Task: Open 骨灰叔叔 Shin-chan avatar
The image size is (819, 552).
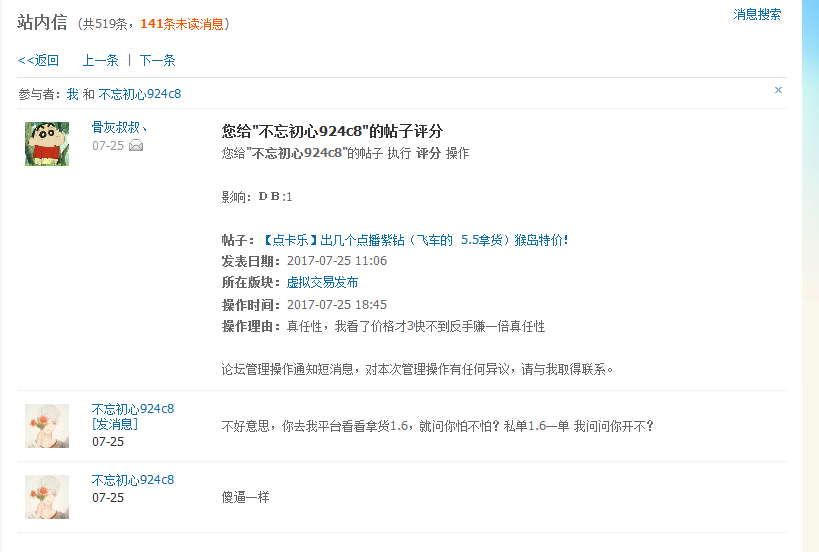Action: (47, 144)
